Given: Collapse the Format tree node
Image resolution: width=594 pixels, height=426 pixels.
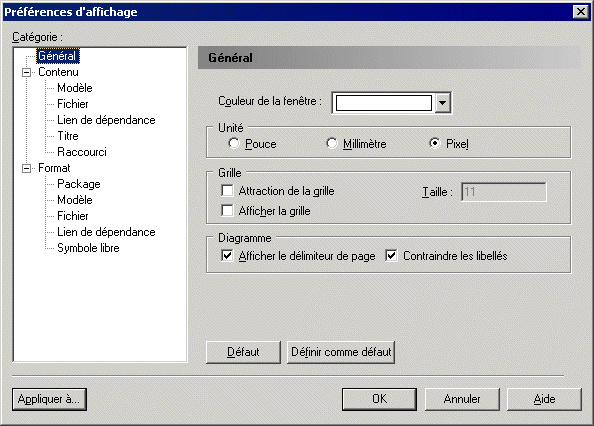Looking at the screenshot, I should [27, 168].
